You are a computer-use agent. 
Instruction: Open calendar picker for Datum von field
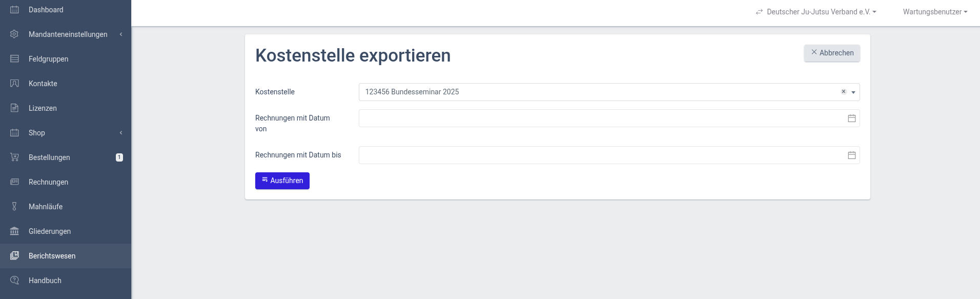[x=851, y=118]
